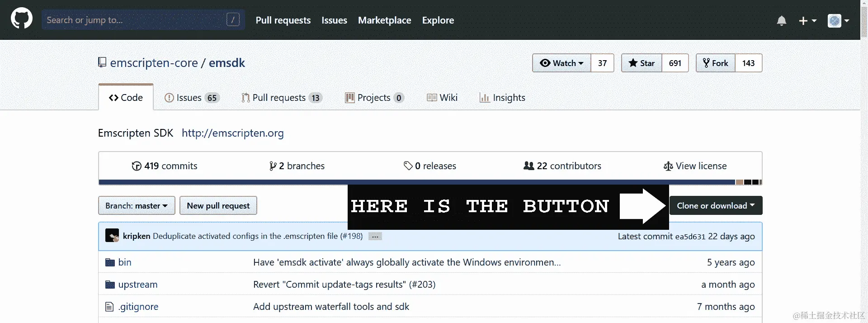The height and width of the screenshot is (323, 868).
Task: Open the Deduplicate activated configs commit message
Action: click(x=258, y=236)
